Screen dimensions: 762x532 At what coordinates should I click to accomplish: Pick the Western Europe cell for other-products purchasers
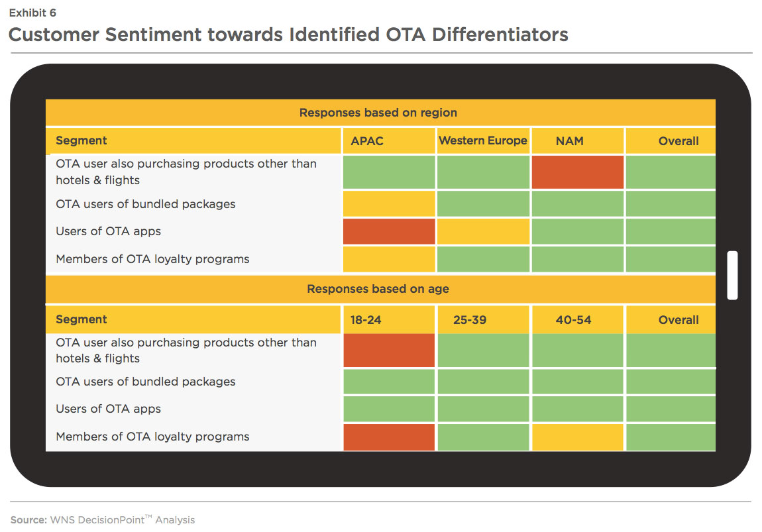(483, 172)
